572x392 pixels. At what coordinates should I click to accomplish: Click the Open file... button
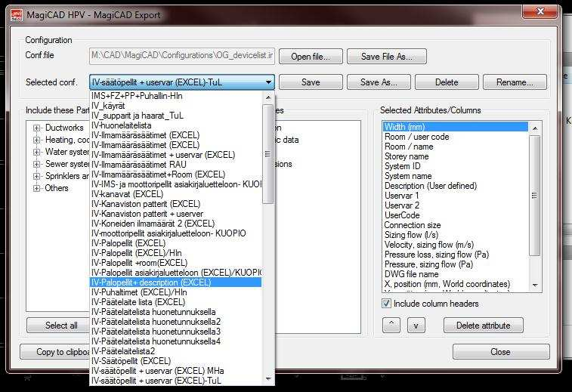click(x=311, y=57)
